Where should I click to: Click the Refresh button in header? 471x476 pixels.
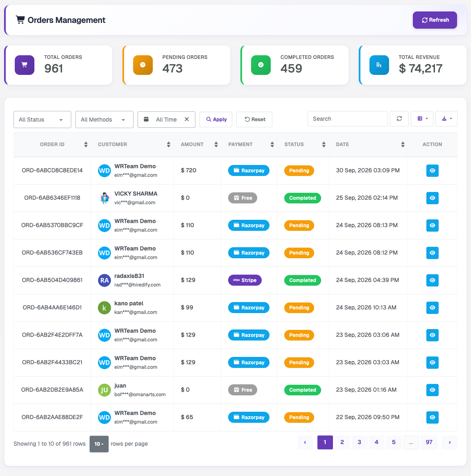point(435,20)
